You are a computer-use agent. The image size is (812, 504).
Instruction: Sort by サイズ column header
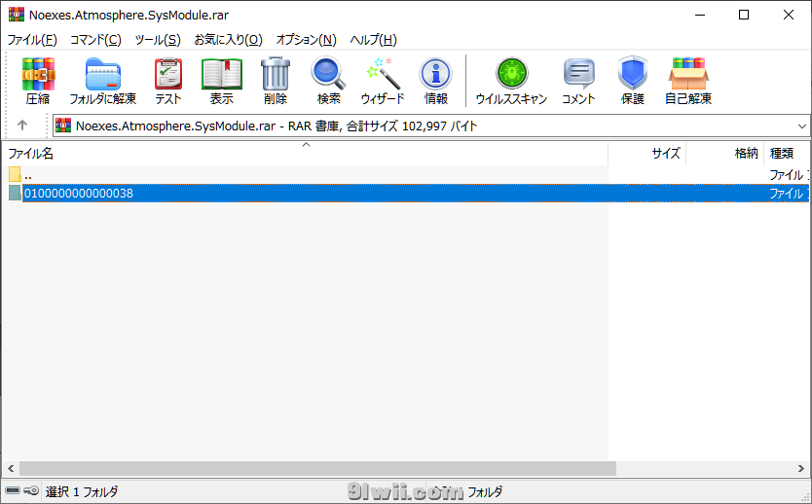(x=647, y=153)
